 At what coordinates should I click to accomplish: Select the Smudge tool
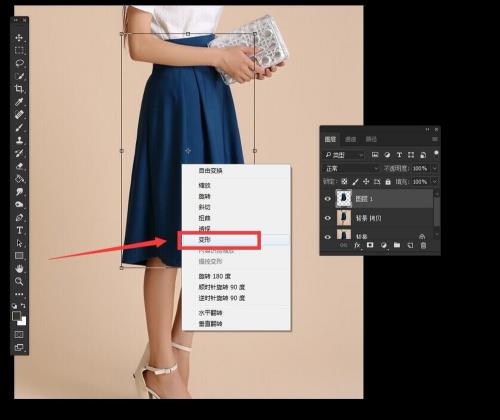(19, 191)
